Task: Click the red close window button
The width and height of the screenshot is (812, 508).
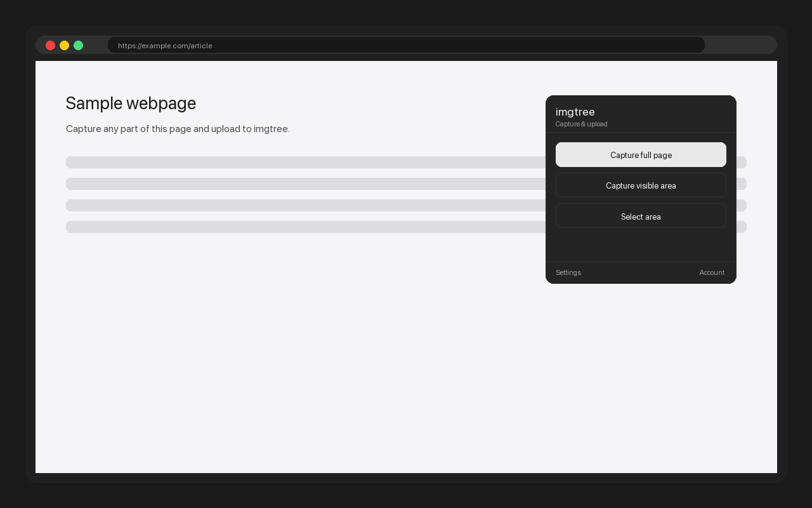Action: pos(50,45)
